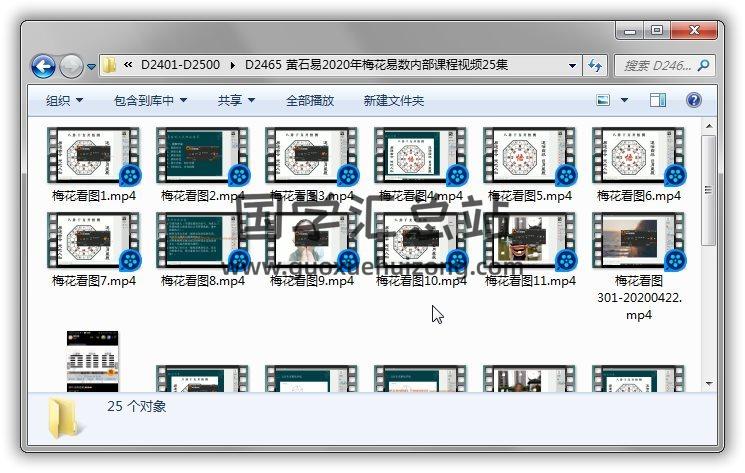The height and width of the screenshot is (473, 745).
Task: Expand breadcrumb arrow after D2401-D2500
Action: click(x=233, y=65)
